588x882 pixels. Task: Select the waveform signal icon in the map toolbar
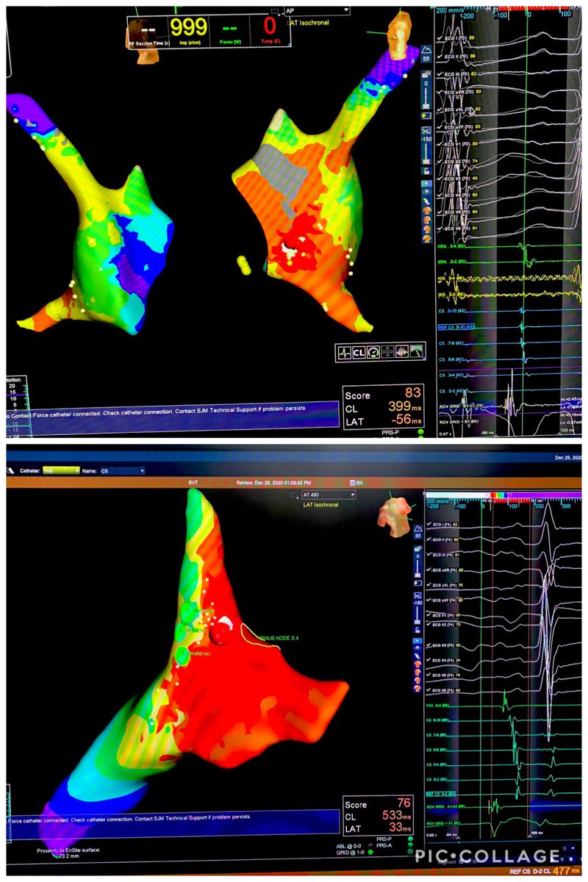pyautogui.click(x=403, y=351)
